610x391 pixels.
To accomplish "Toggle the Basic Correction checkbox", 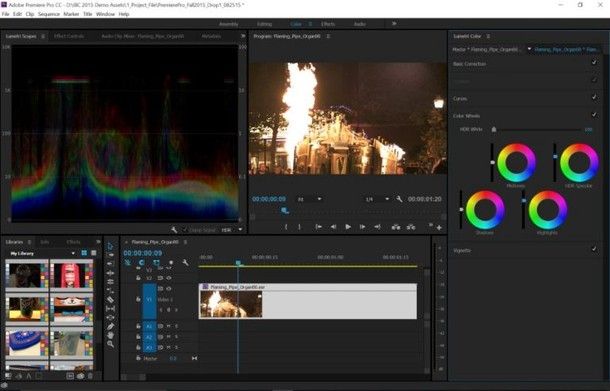I will click(x=594, y=62).
